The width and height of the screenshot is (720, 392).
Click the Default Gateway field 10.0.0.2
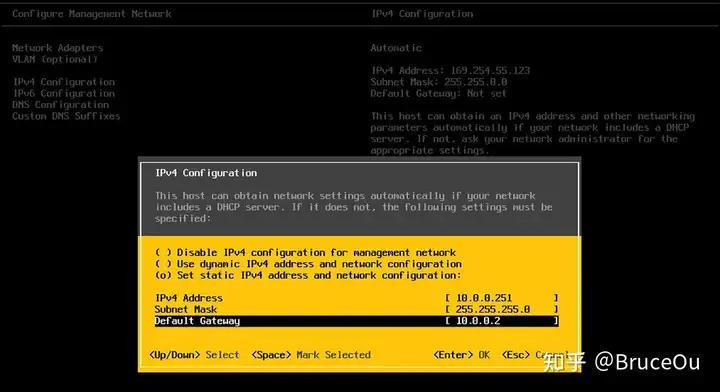(502, 321)
